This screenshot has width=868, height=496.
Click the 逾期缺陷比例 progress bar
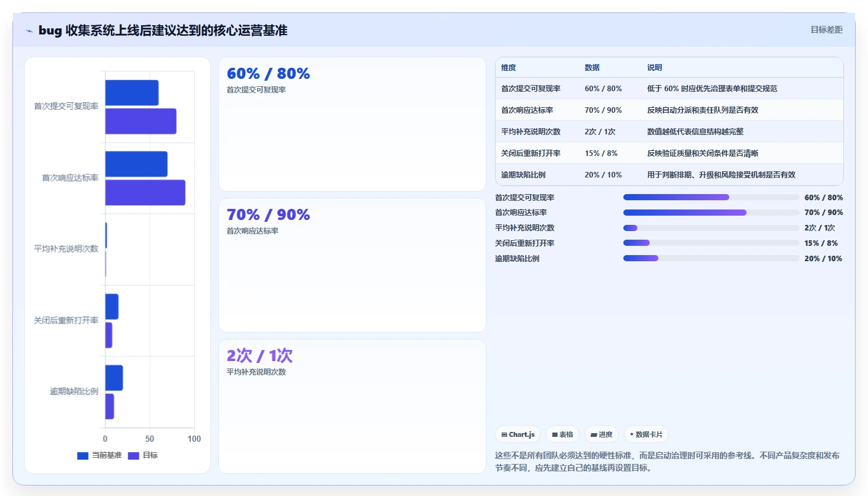[x=711, y=259]
